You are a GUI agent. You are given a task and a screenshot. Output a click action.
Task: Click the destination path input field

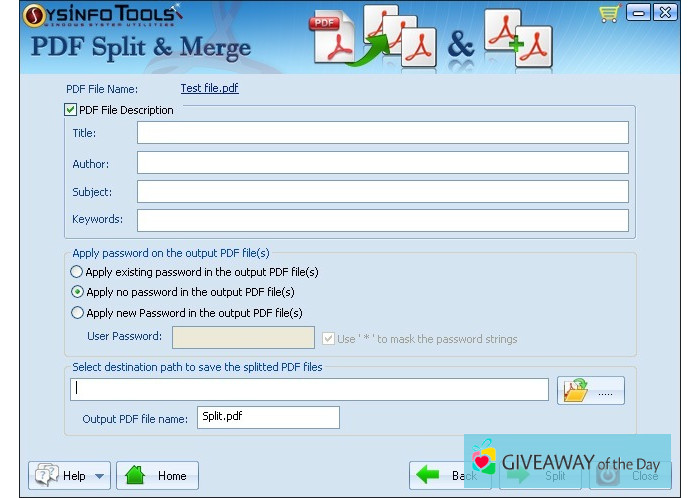coord(309,389)
